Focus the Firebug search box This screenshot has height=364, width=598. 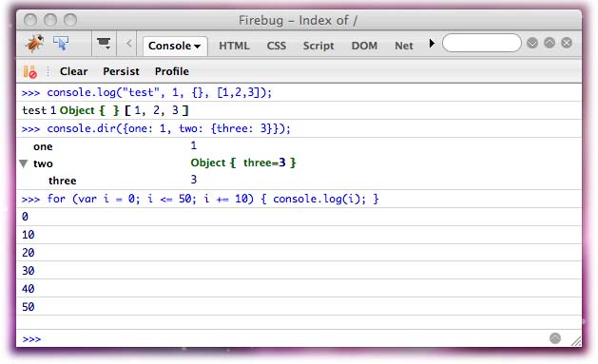[482, 43]
